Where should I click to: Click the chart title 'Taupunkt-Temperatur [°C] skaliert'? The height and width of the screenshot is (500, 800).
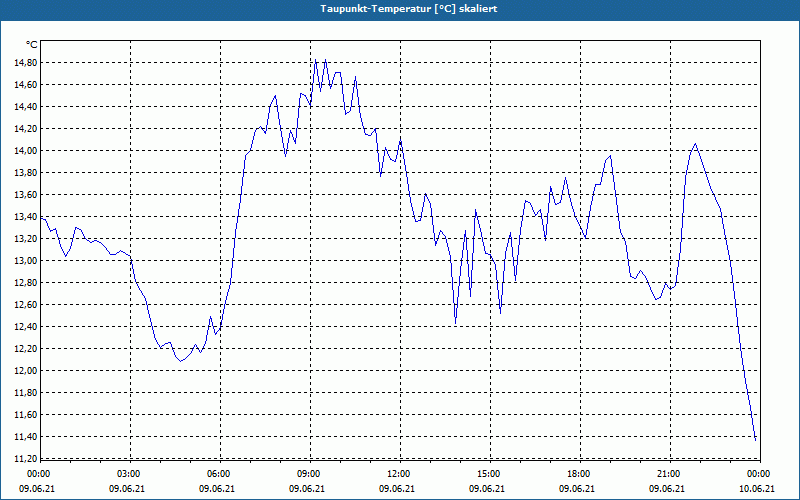tap(409, 9)
